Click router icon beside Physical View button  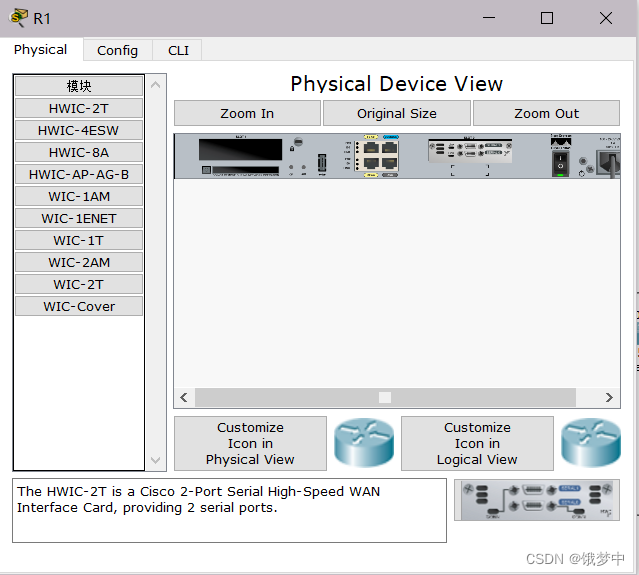364,443
